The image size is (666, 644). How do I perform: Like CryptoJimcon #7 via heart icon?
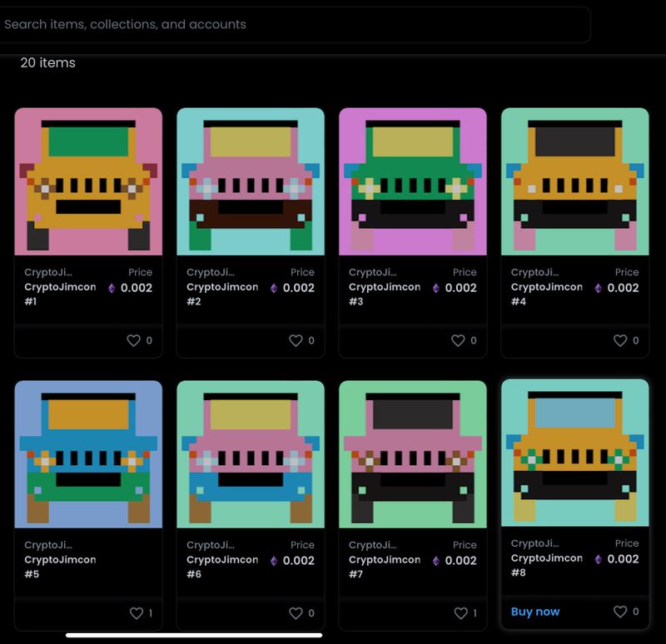point(461,613)
